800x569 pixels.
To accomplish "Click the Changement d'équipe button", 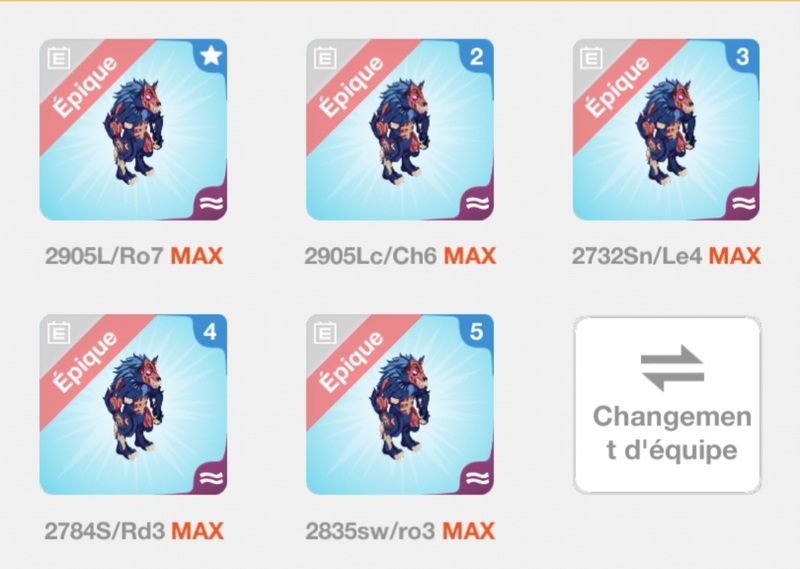I will [667, 405].
